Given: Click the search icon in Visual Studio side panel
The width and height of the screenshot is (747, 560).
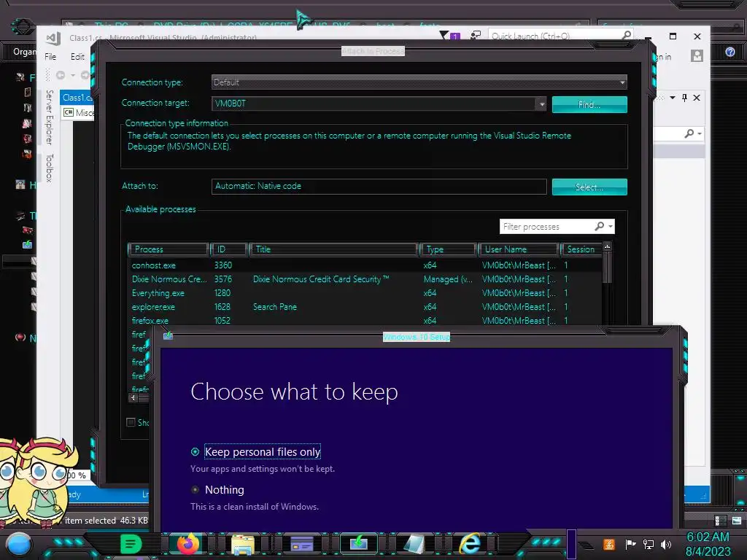Looking at the screenshot, I should tap(689, 134).
